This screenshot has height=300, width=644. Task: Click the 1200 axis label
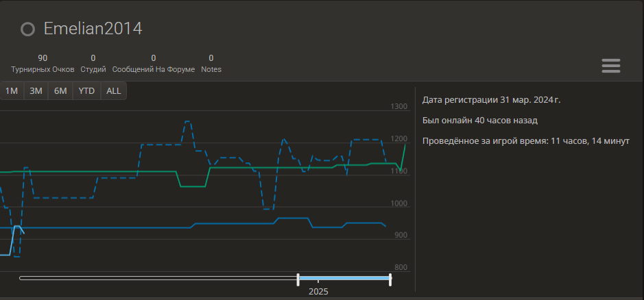pyautogui.click(x=398, y=139)
